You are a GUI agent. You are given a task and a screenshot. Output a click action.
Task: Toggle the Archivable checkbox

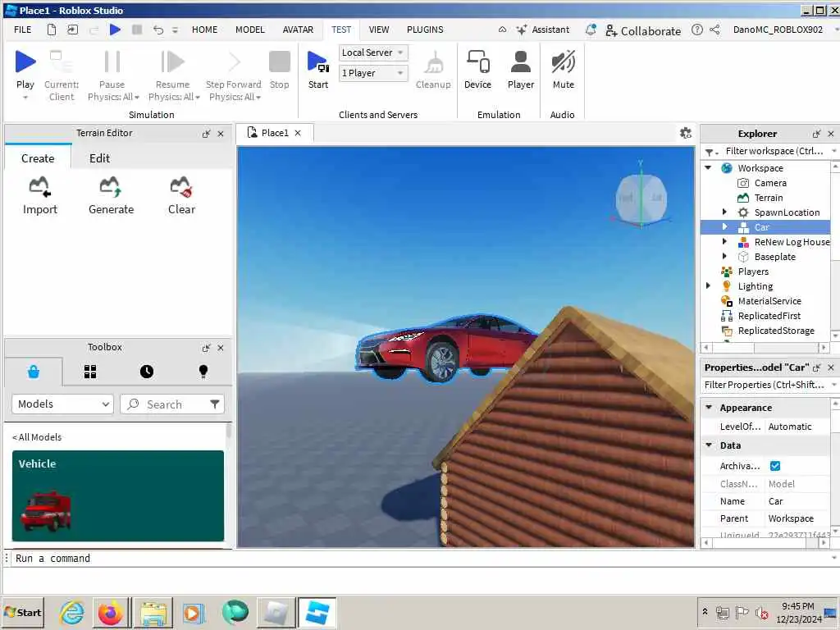[774, 466]
